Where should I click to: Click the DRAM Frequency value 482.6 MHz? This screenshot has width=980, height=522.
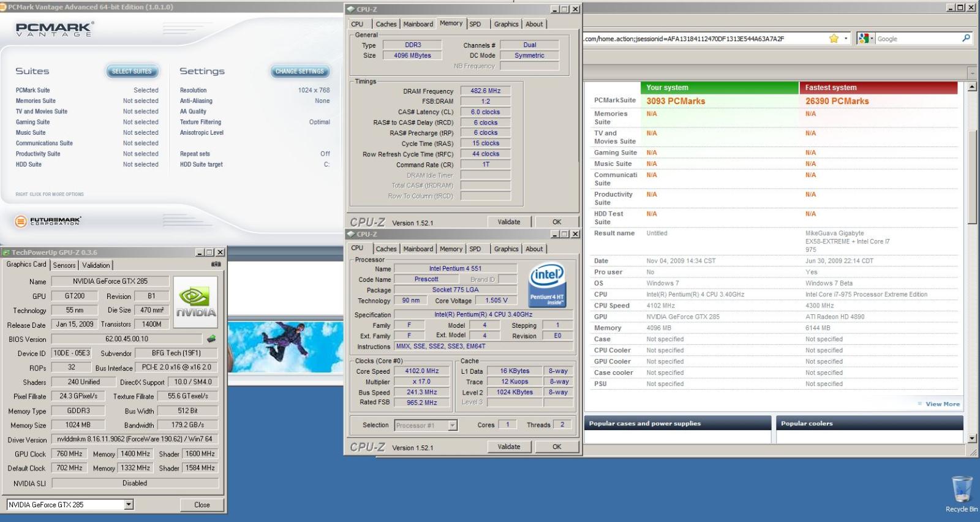point(486,91)
